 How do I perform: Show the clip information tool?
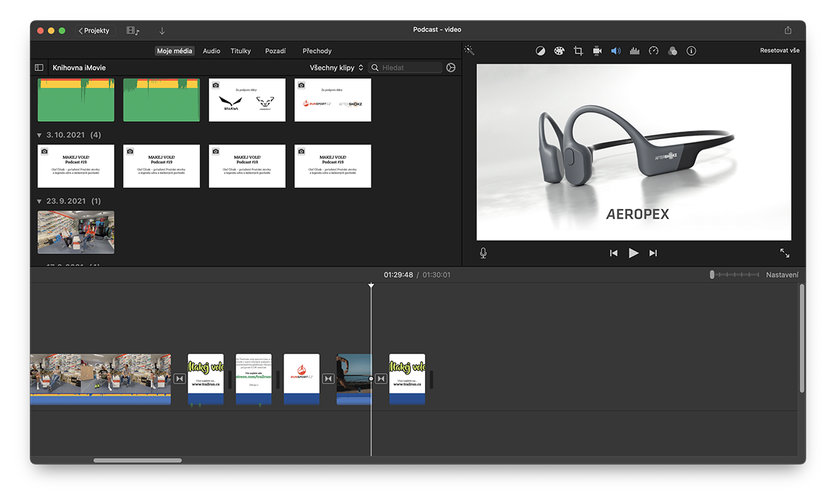691,51
